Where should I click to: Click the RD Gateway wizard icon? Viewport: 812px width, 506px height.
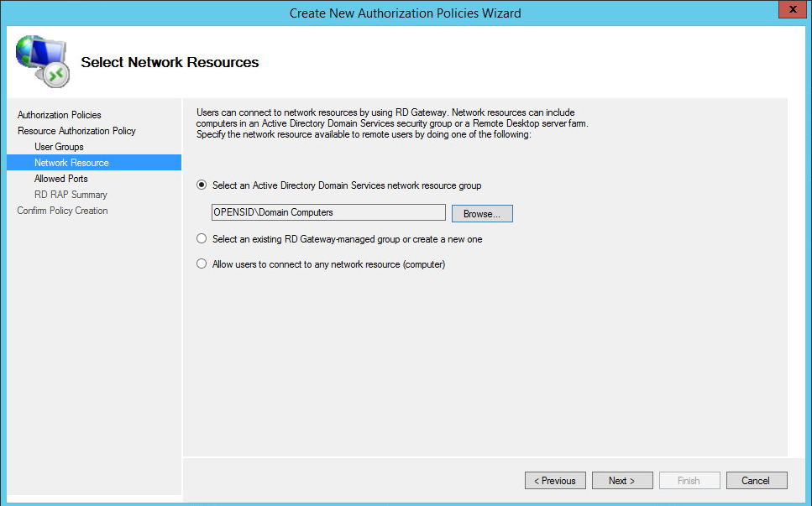(x=42, y=62)
